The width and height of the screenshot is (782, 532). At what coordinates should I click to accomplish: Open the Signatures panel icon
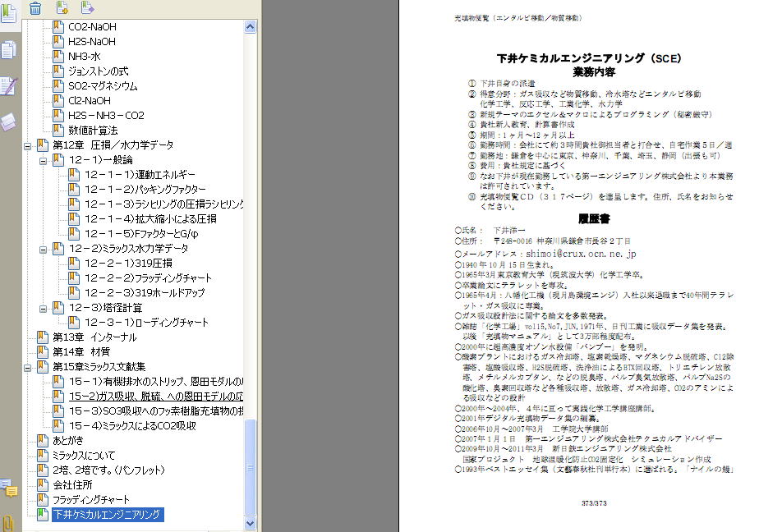point(8,85)
